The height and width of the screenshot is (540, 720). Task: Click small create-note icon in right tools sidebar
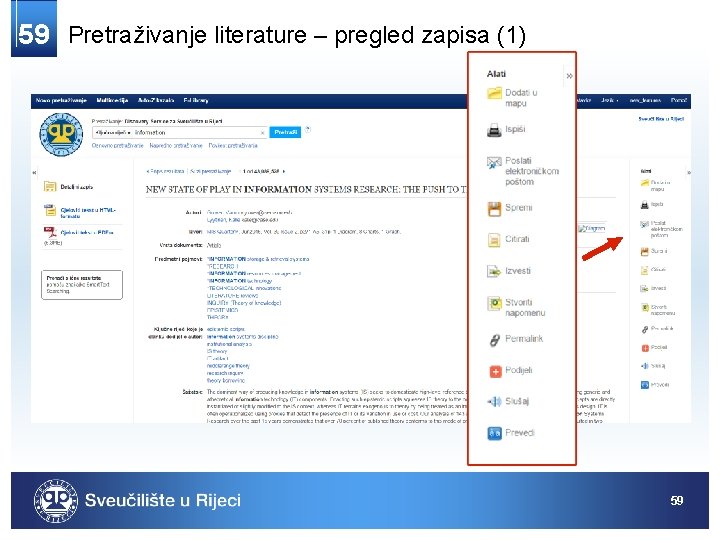coord(645,308)
